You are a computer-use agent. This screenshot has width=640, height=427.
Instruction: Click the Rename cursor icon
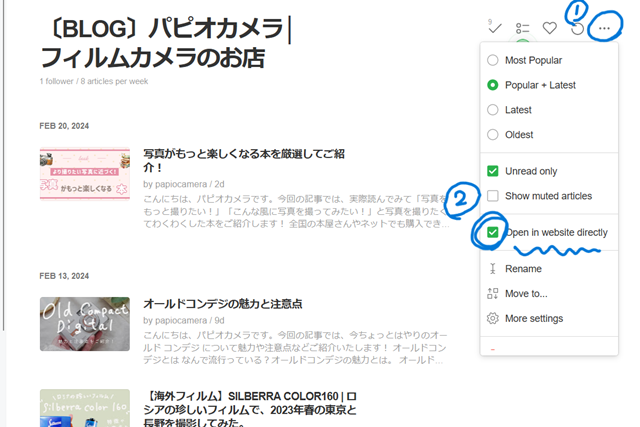[x=493, y=269]
